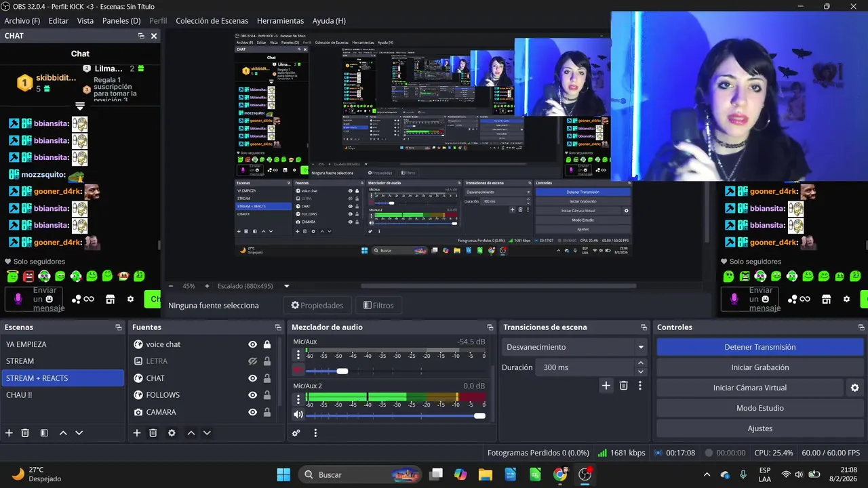868x488 pixels.
Task: Add a new scene with the plus icon
Action: [9, 433]
